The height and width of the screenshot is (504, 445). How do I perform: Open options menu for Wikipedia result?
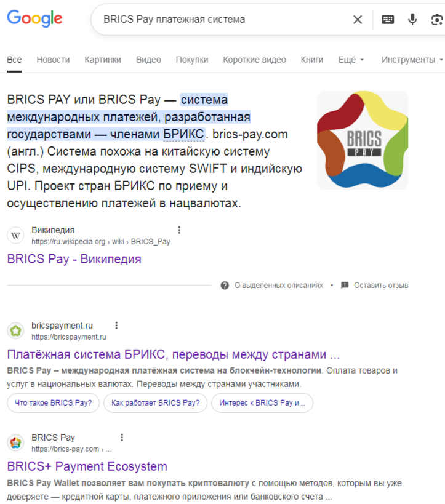(x=179, y=230)
